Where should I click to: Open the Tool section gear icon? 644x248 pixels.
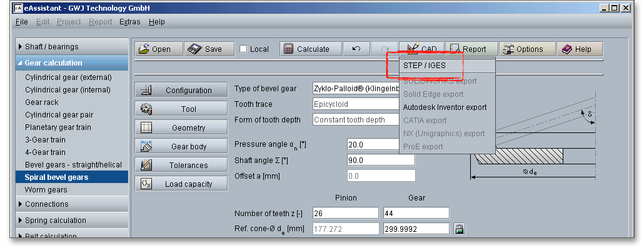[x=146, y=109]
